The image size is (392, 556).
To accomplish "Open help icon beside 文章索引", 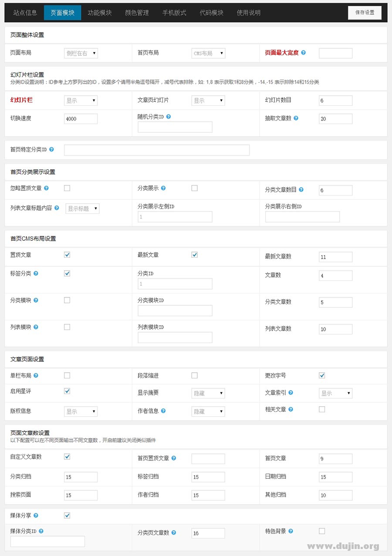I will tap(291, 392).
